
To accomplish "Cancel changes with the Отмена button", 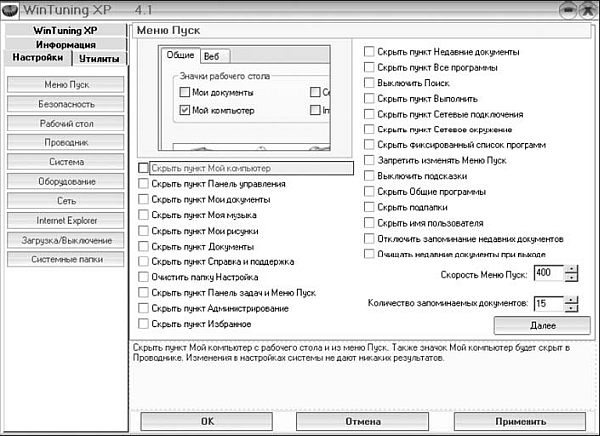I will [x=362, y=421].
